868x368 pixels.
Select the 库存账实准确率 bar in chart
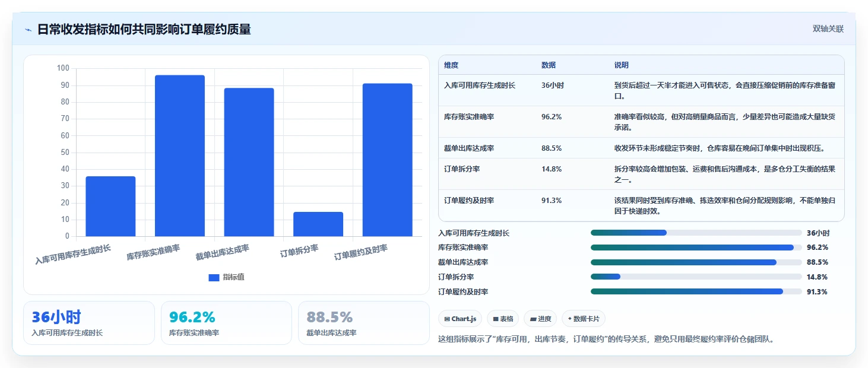180,156
